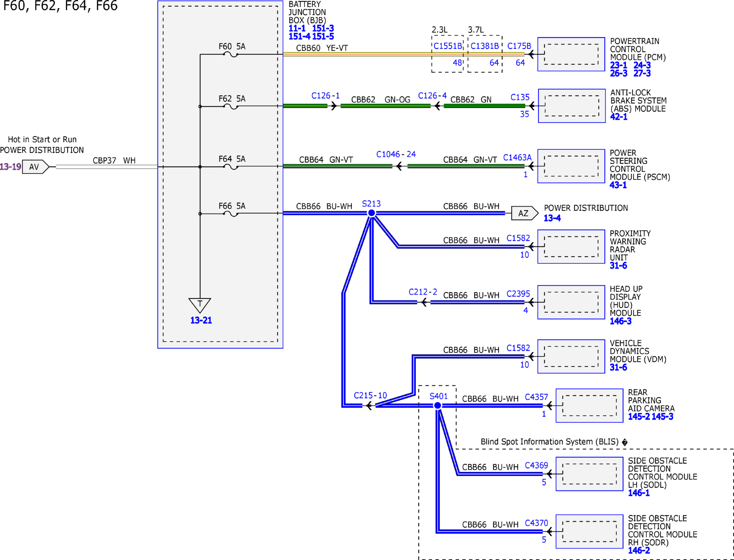Click connector label C1463A
Image resolution: width=734 pixels, height=560 pixels.
click(x=517, y=157)
